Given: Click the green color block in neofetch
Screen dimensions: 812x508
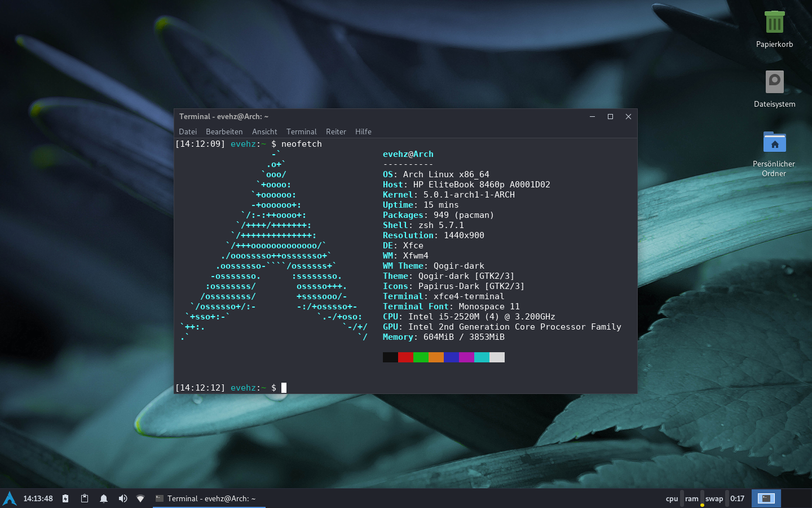Looking at the screenshot, I should click(x=421, y=357).
